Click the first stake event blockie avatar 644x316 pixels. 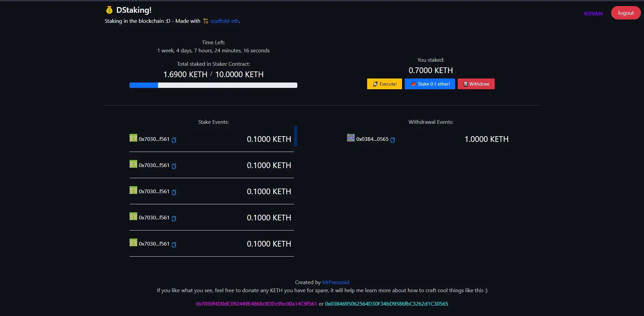(x=133, y=138)
